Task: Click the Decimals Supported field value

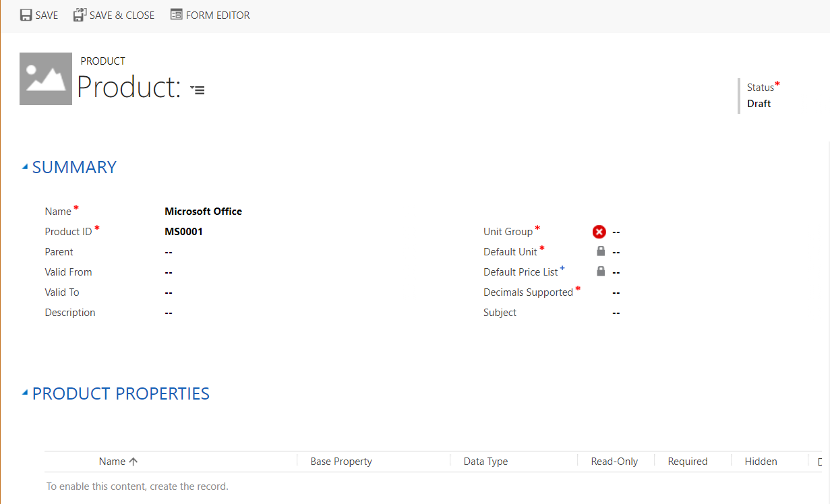Action: pos(616,292)
